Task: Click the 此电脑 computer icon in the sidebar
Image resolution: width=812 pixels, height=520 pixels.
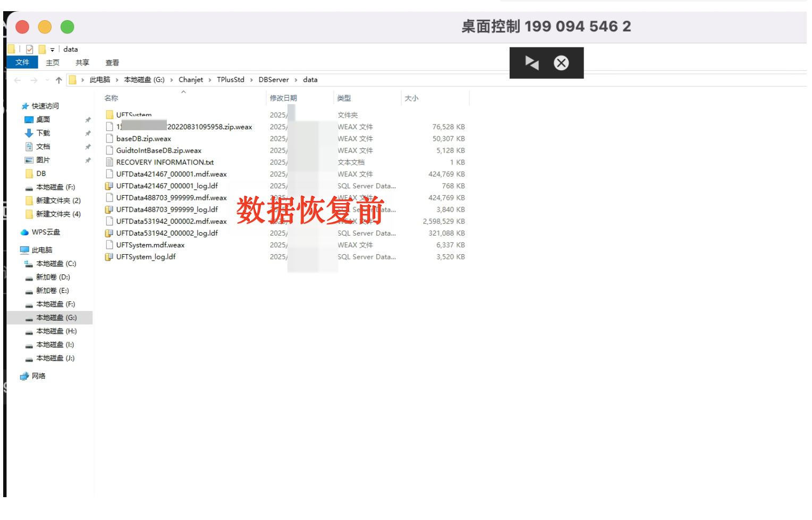Action: coord(24,250)
